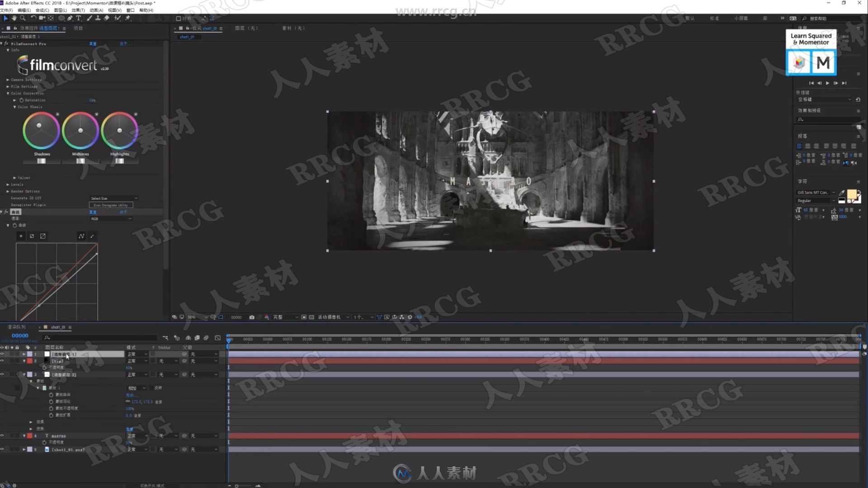
Task: Toggle transparency grid in viewer
Action: click(311, 317)
